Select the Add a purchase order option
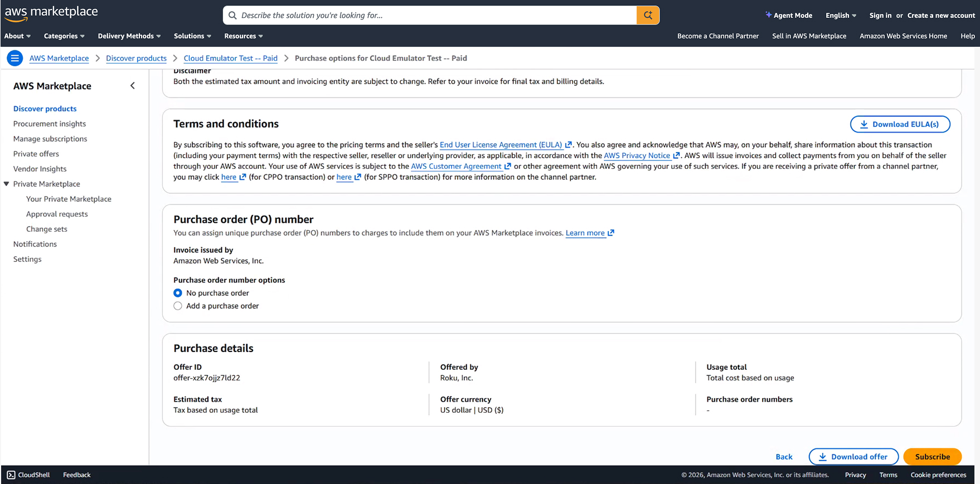 (178, 306)
